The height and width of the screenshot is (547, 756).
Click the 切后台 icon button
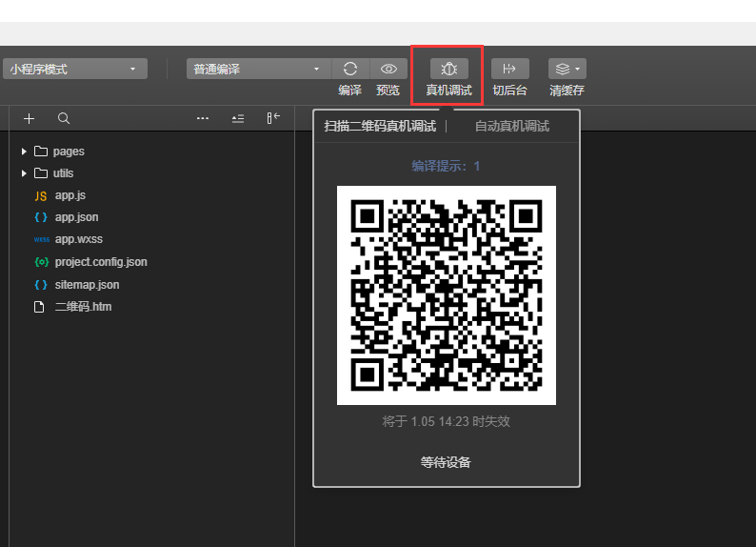(509, 69)
